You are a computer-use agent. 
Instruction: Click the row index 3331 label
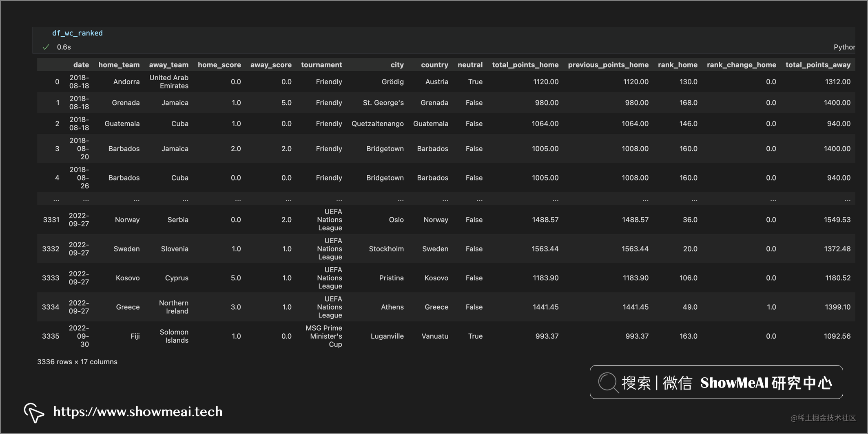(x=51, y=220)
